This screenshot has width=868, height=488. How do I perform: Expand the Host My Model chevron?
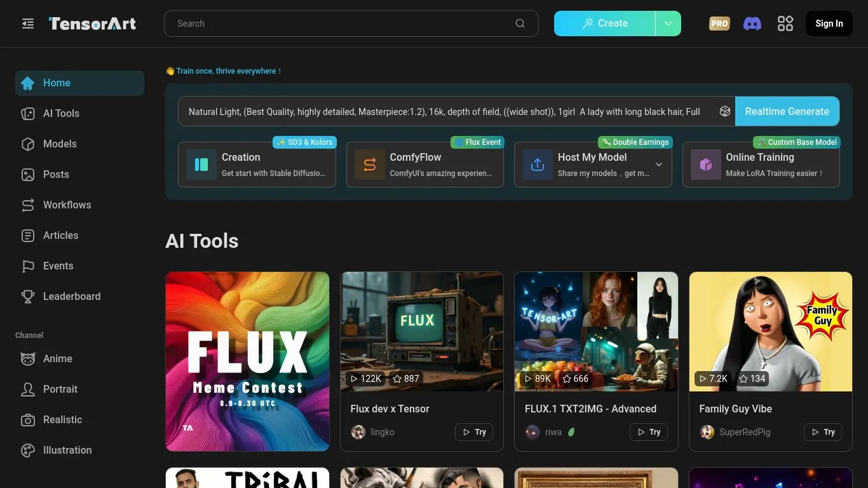point(659,165)
